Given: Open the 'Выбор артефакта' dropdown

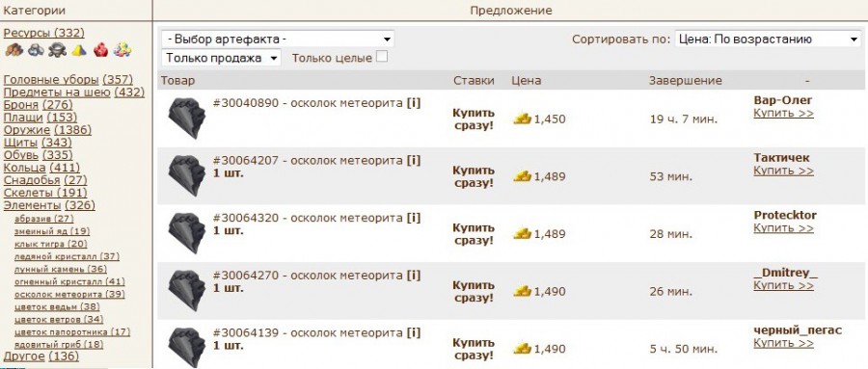Looking at the screenshot, I should [x=278, y=40].
